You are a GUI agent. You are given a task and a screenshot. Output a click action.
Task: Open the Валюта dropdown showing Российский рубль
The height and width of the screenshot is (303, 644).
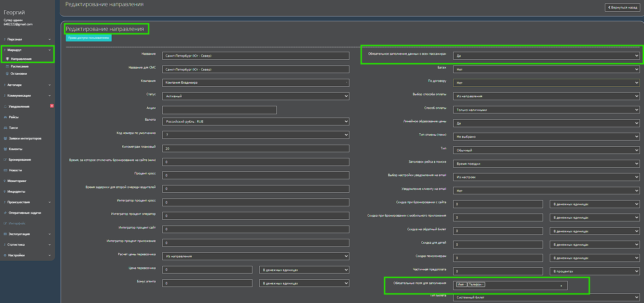pyautogui.click(x=256, y=122)
